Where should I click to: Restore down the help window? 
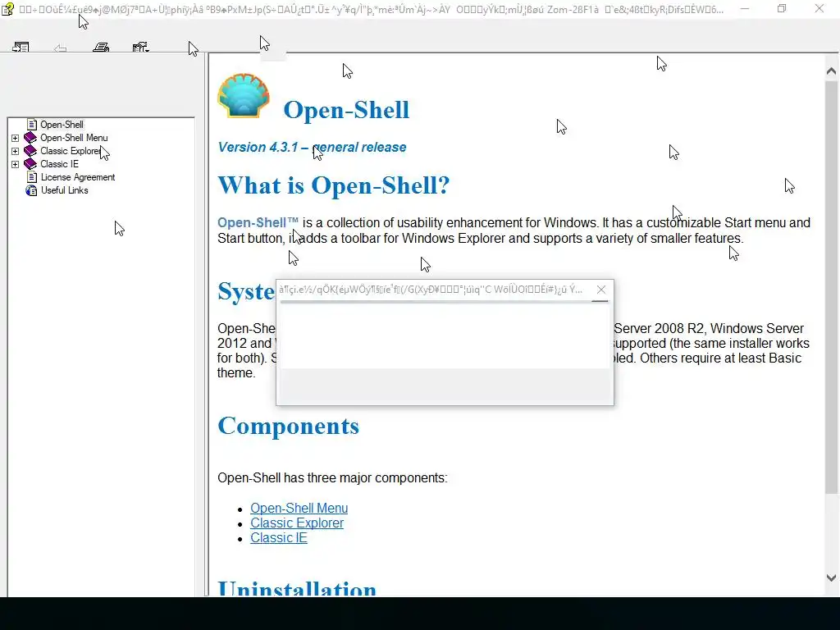(x=782, y=8)
